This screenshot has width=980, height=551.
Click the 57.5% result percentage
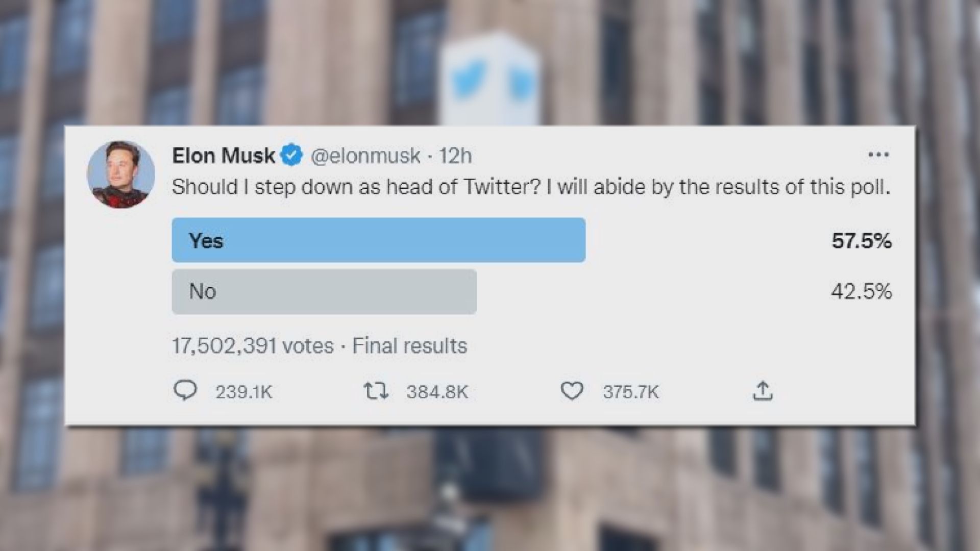(861, 241)
